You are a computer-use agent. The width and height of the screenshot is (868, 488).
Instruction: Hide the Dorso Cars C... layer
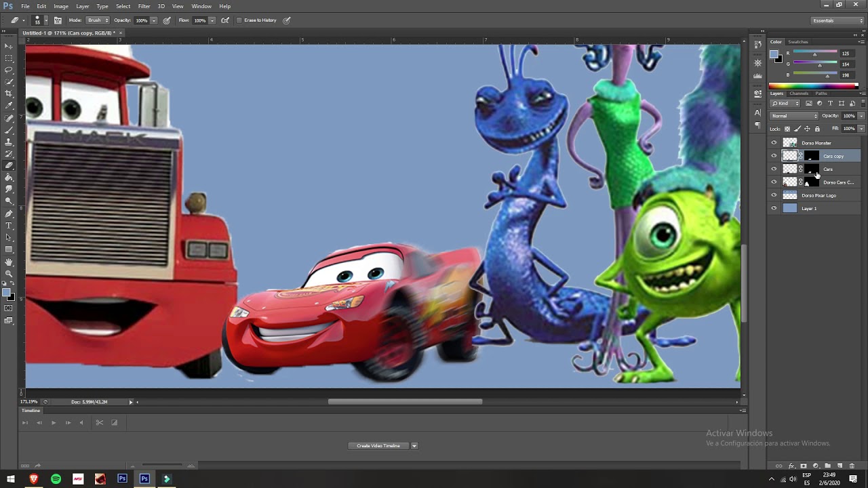tap(774, 182)
